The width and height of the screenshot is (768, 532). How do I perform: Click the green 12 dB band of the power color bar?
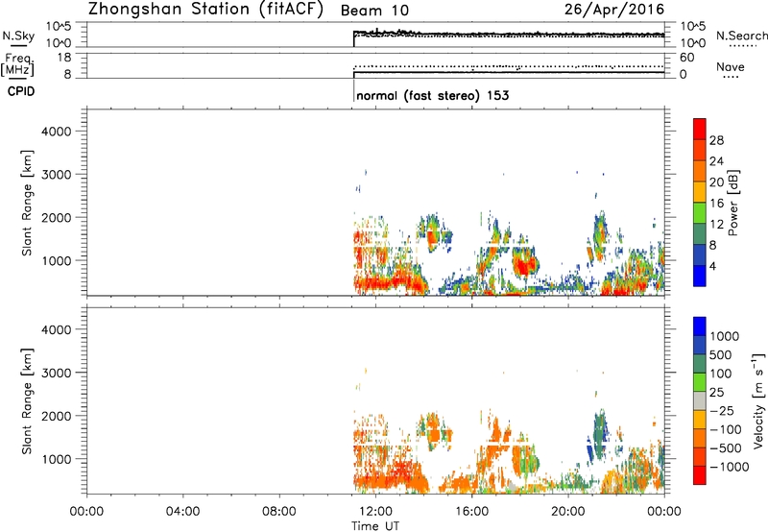(700, 213)
